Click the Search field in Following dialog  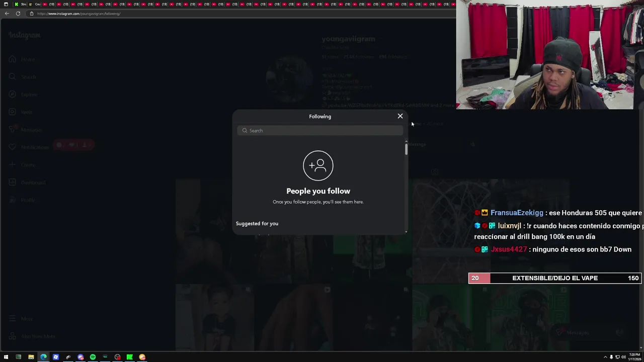pos(320,131)
